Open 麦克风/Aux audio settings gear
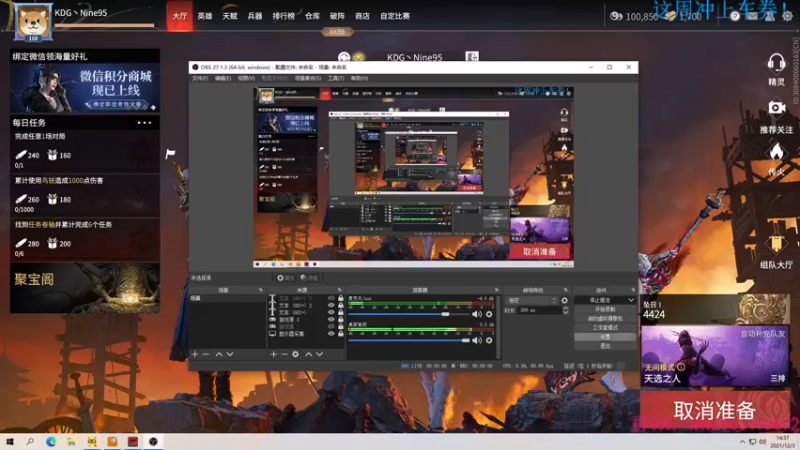The height and width of the screenshot is (450, 800). click(489, 314)
